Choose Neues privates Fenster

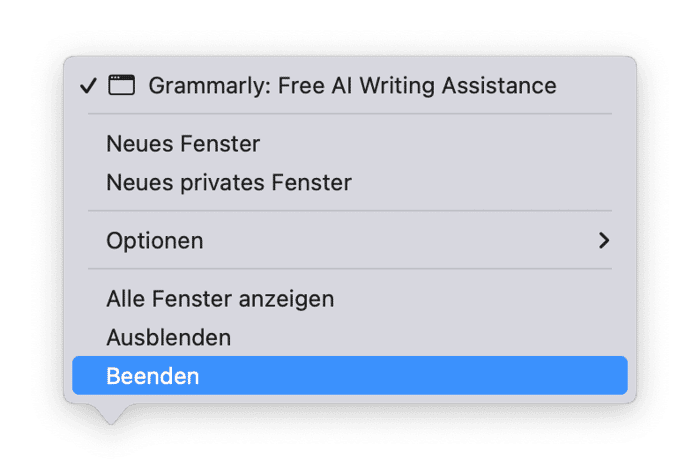(x=229, y=183)
